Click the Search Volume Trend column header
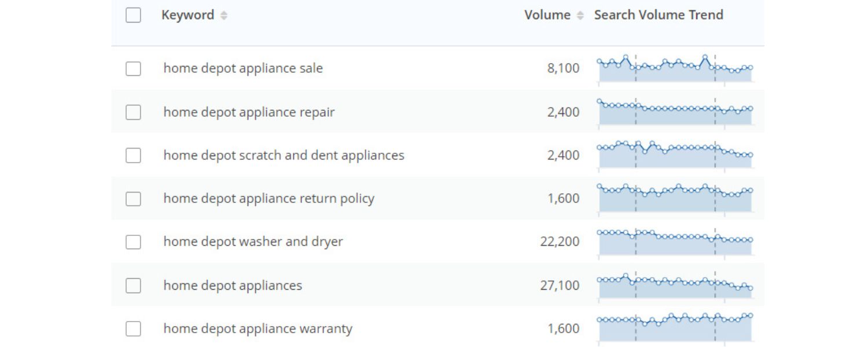This screenshot has width=868, height=347. click(658, 15)
